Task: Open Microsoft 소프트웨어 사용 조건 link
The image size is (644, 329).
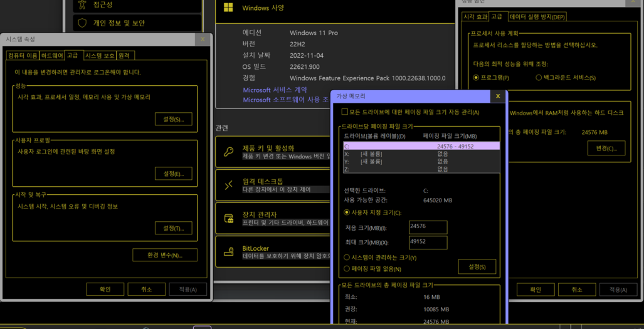Action: click(287, 100)
